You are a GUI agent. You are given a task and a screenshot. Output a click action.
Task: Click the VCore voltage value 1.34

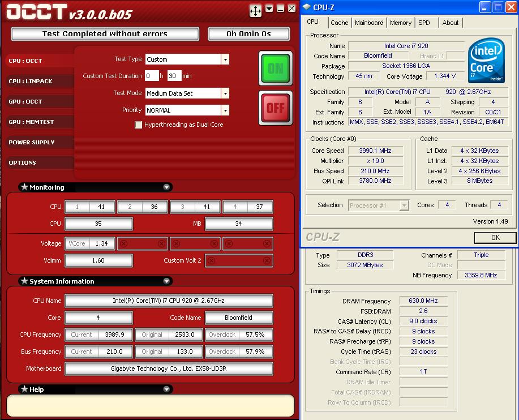pos(102,243)
